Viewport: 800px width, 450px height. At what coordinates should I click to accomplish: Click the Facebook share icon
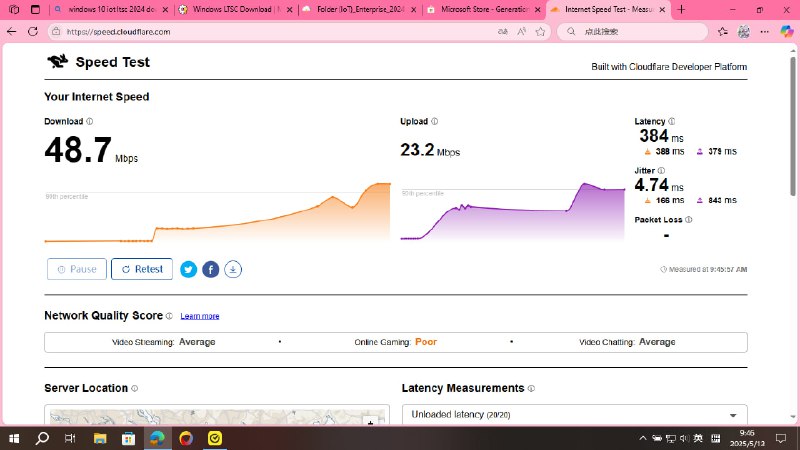pos(211,269)
